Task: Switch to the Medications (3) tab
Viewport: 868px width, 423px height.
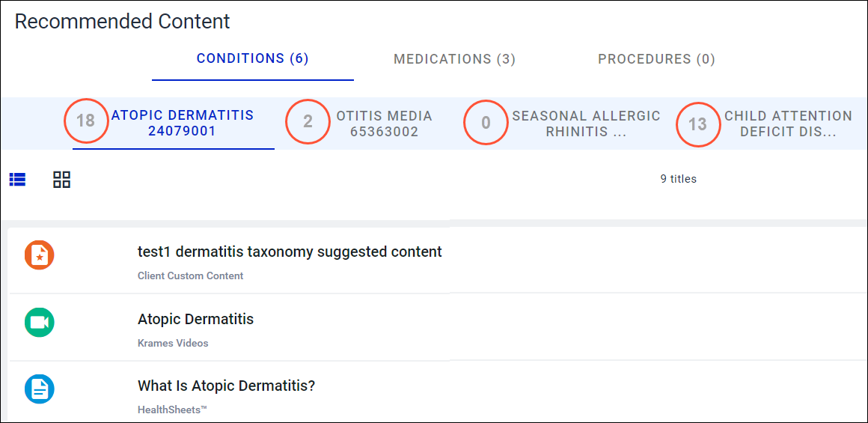Action: [x=454, y=59]
